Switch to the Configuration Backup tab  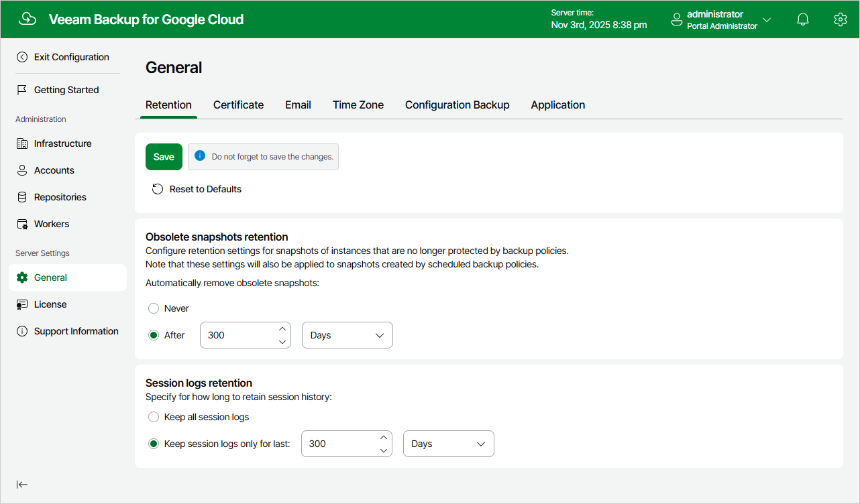click(x=458, y=105)
